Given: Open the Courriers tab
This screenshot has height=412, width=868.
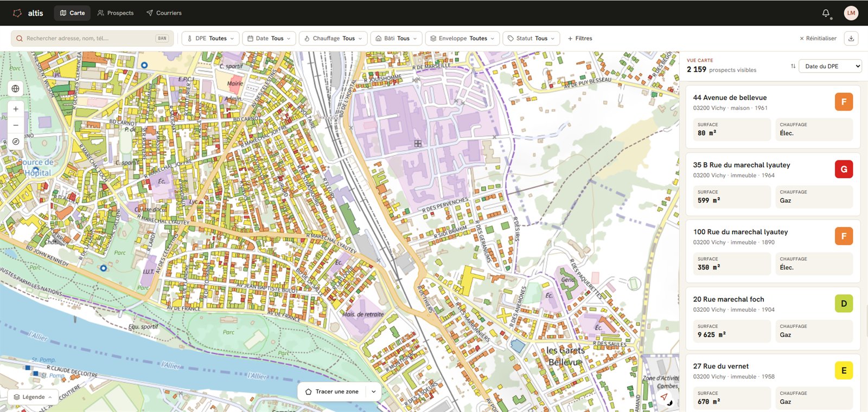Looking at the screenshot, I should [164, 13].
